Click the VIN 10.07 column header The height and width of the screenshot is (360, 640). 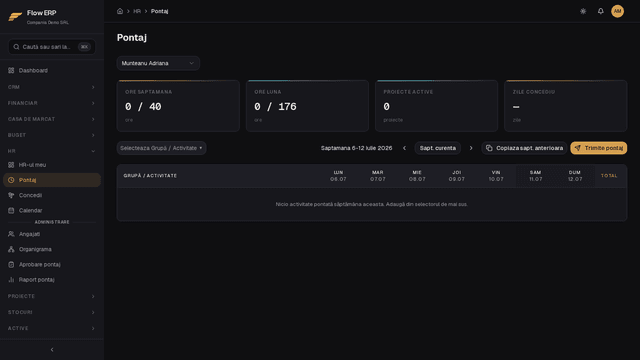[496, 176]
